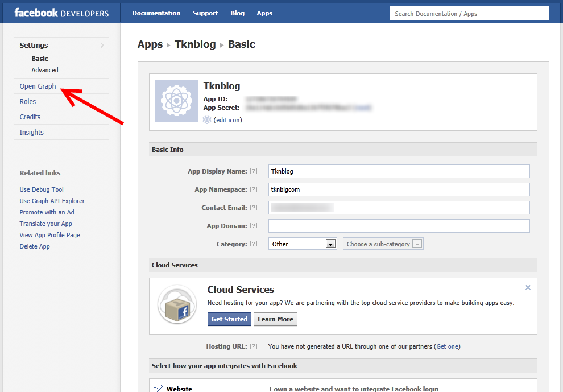Click the edit icon link

[228, 120]
